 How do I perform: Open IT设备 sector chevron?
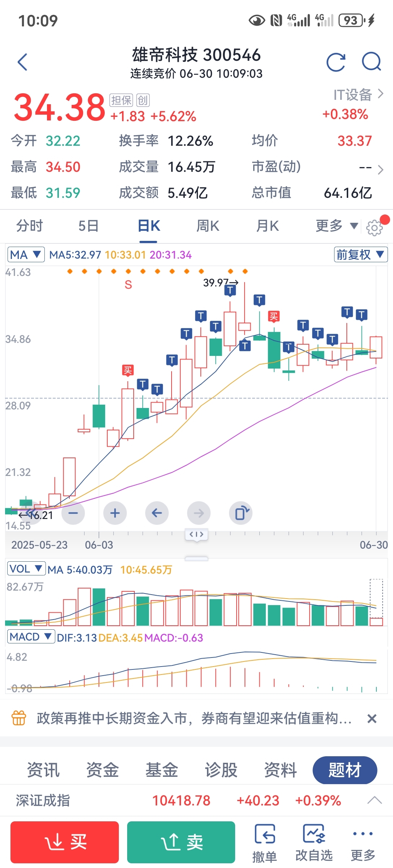[x=380, y=94]
